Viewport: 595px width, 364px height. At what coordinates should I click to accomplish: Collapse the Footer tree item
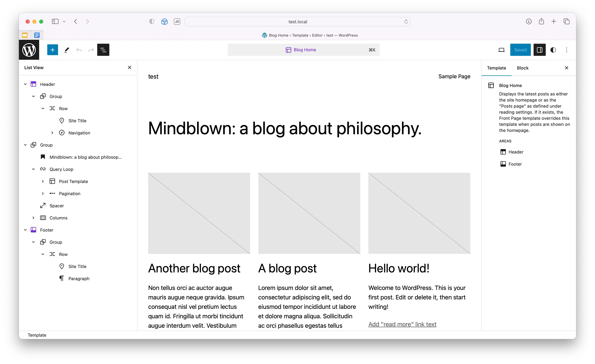tap(25, 230)
